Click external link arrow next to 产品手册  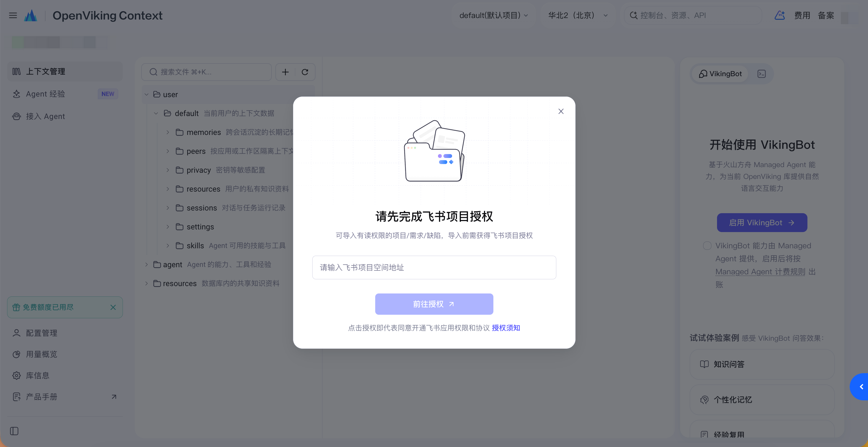114,397
